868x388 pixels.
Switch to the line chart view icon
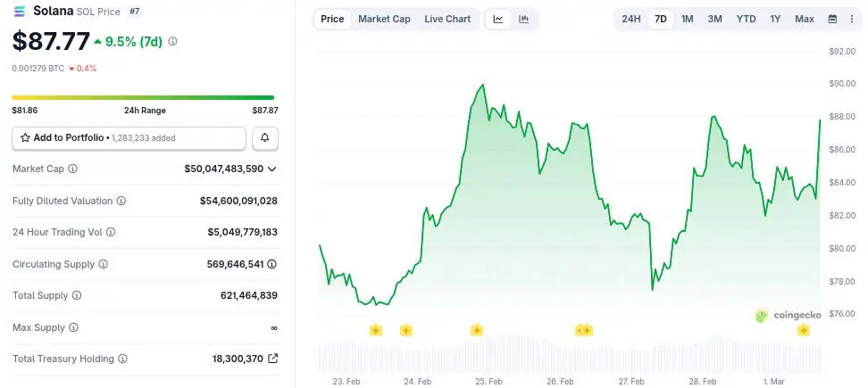click(498, 19)
